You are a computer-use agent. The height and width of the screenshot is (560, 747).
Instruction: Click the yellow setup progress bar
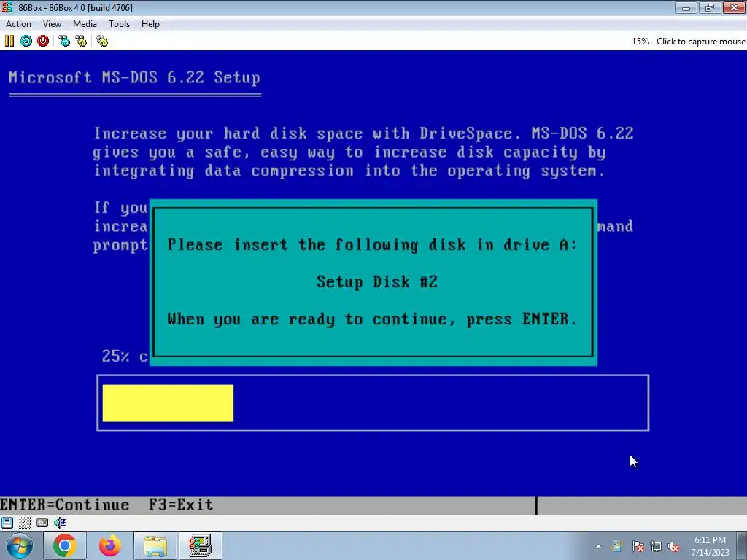(168, 403)
